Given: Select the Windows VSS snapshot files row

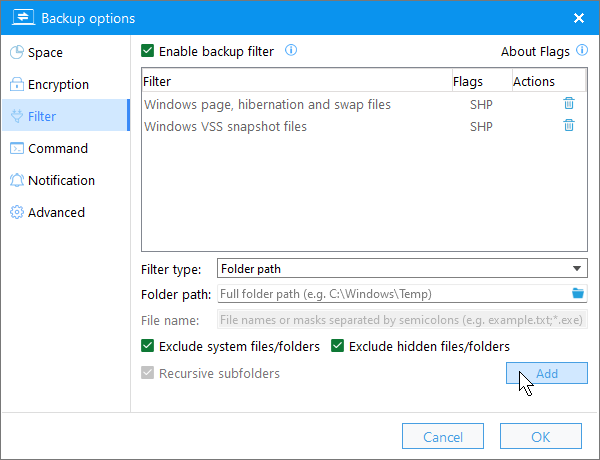Looking at the screenshot, I should pos(364,126).
